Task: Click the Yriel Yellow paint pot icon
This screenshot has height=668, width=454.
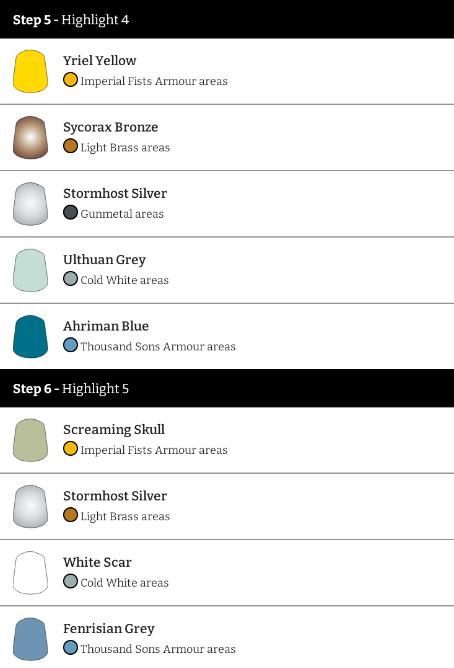Action: (x=30, y=71)
